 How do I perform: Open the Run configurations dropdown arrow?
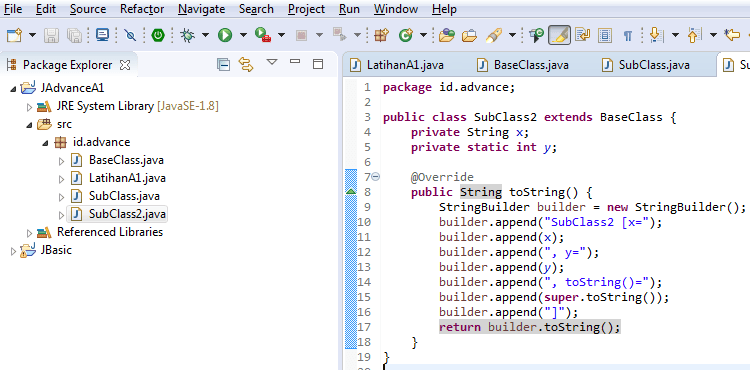[x=243, y=35]
